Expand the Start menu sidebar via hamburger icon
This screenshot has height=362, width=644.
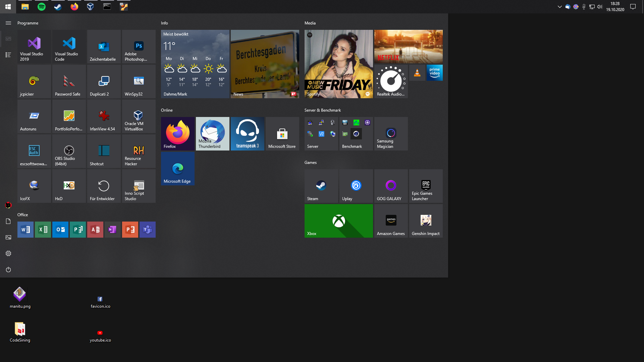pyautogui.click(x=8, y=23)
